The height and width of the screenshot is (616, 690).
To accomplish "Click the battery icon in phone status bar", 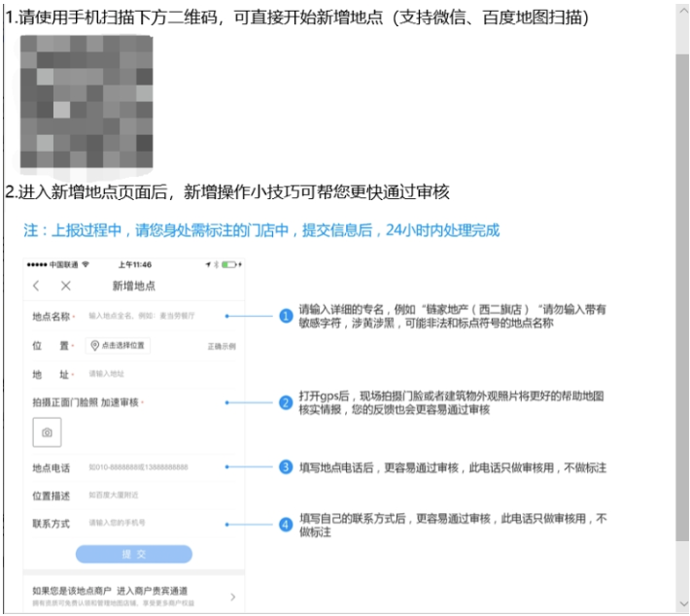I will click(x=229, y=264).
